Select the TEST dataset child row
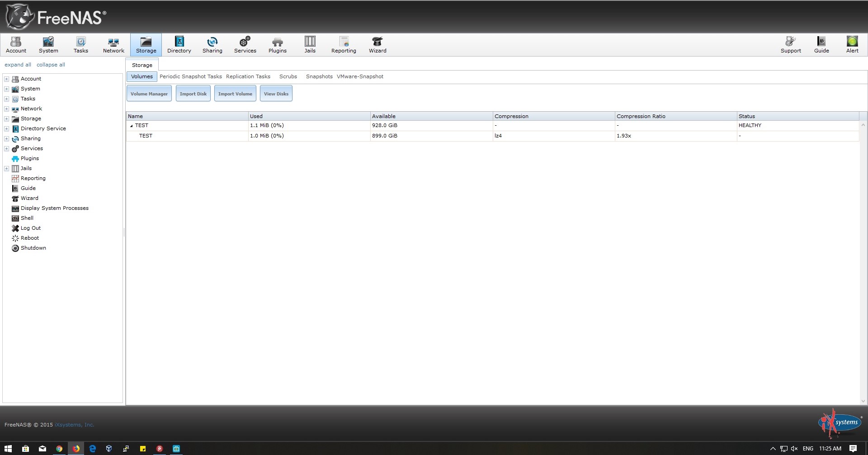 click(x=493, y=136)
